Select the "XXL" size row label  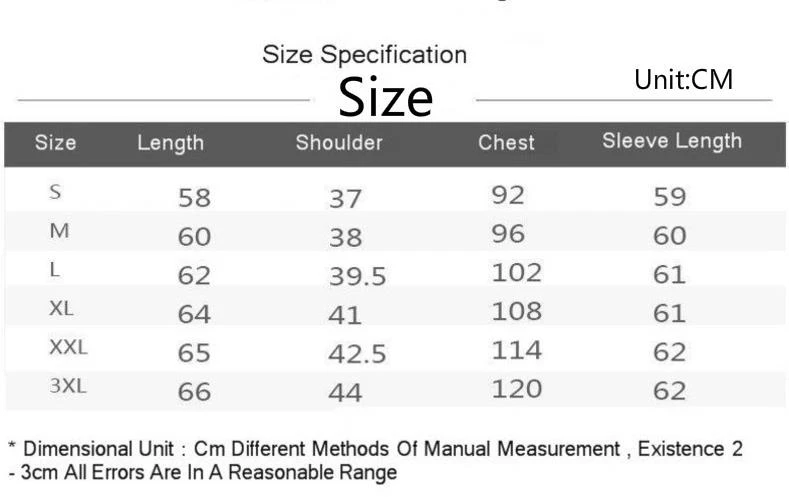tap(69, 348)
